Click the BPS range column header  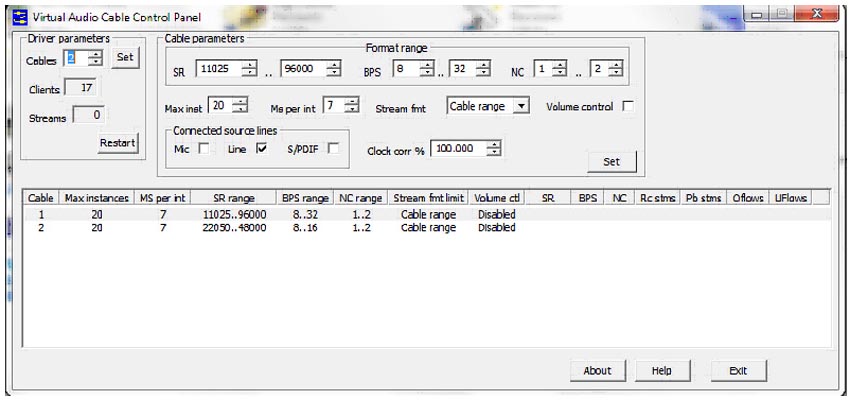[x=306, y=198]
